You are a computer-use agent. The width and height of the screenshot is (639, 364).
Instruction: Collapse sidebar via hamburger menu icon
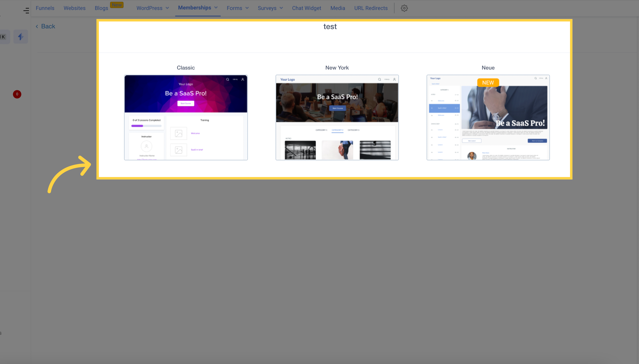[26, 11]
